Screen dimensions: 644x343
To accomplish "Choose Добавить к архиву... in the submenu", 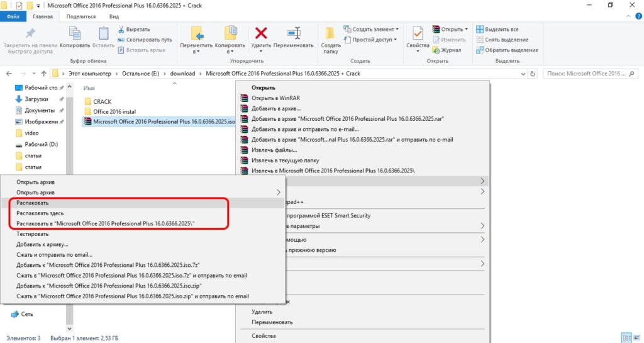I will pos(143,244).
